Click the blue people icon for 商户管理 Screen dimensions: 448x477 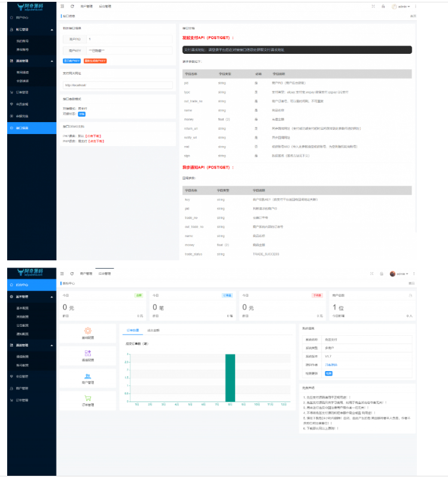(x=87, y=376)
